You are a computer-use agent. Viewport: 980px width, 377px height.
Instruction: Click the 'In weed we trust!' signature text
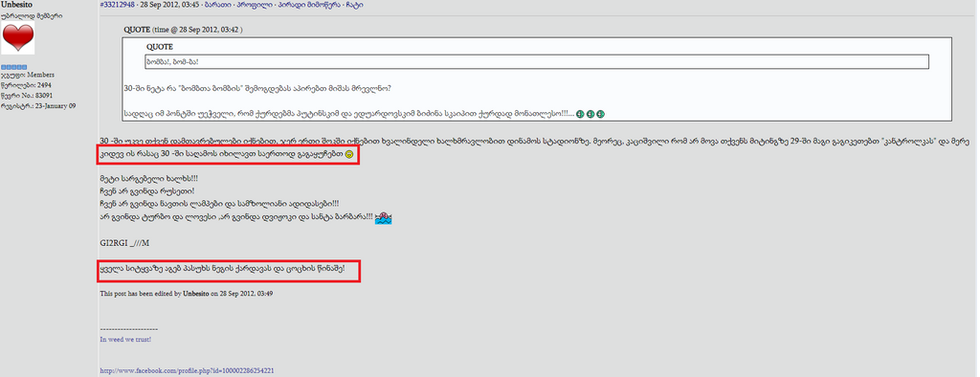125,339
